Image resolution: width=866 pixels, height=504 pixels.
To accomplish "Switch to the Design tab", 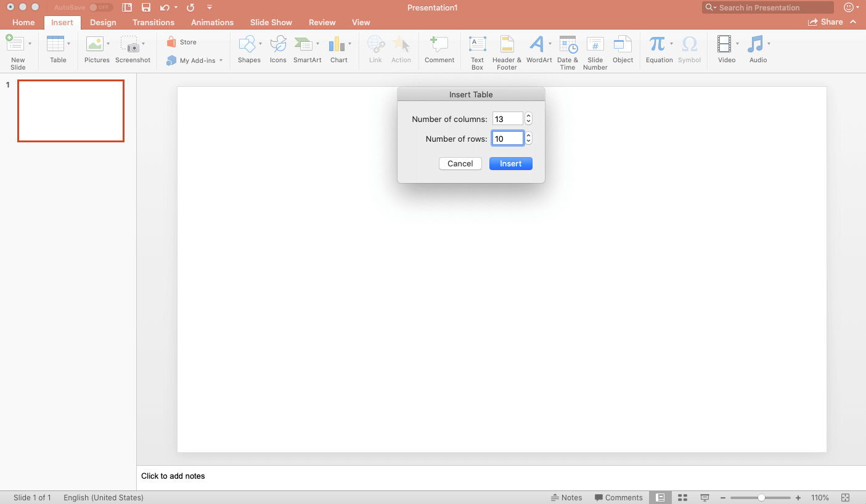I will [103, 22].
